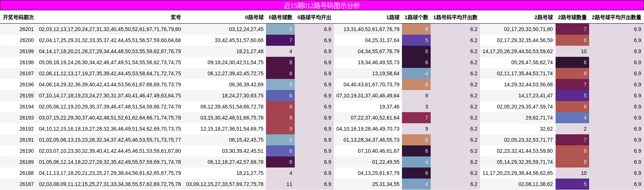Click the 1路球 column header
This screenshot has height=190, width=644.
coord(393,17)
